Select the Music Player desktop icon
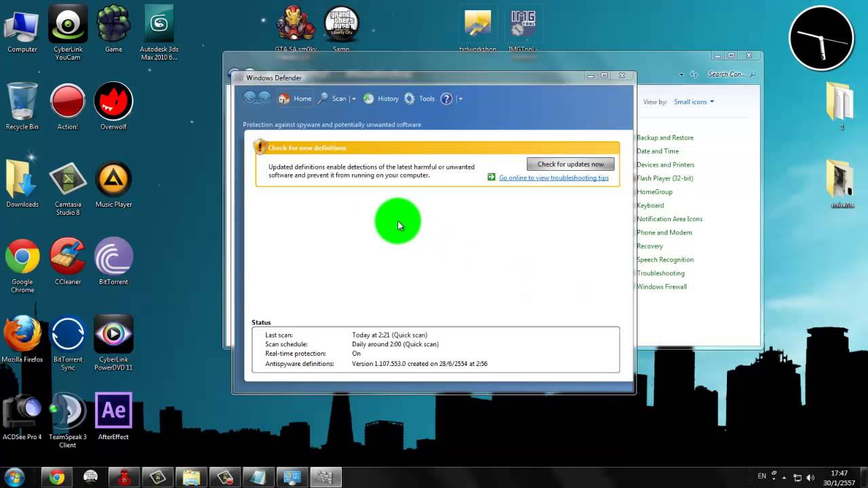Image resolution: width=868 pixels, height=488 pixels. pos(113,184)
